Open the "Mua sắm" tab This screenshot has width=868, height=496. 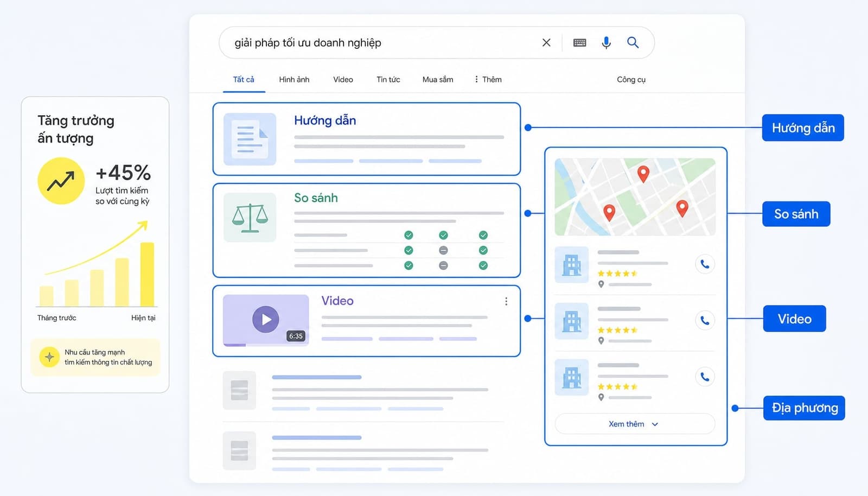[x=438, y=79]
